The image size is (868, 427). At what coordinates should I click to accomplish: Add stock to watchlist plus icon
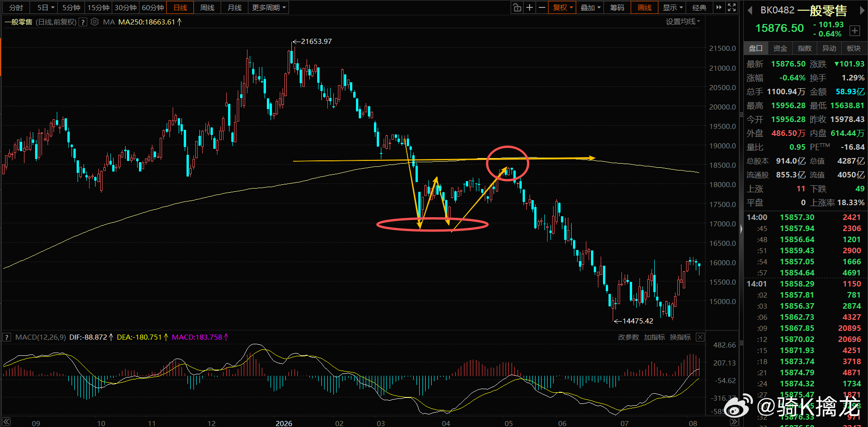[x=855, y=30]
